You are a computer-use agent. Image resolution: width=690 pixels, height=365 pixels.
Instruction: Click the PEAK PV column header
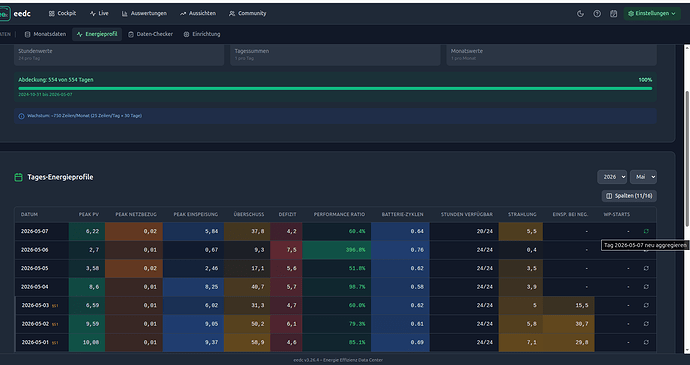(89, 214)
